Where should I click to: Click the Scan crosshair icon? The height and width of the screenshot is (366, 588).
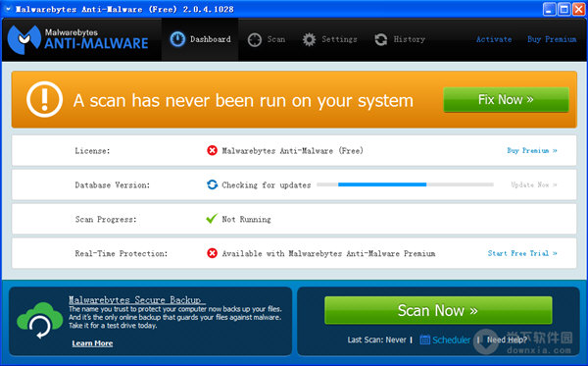click(255, 39)
